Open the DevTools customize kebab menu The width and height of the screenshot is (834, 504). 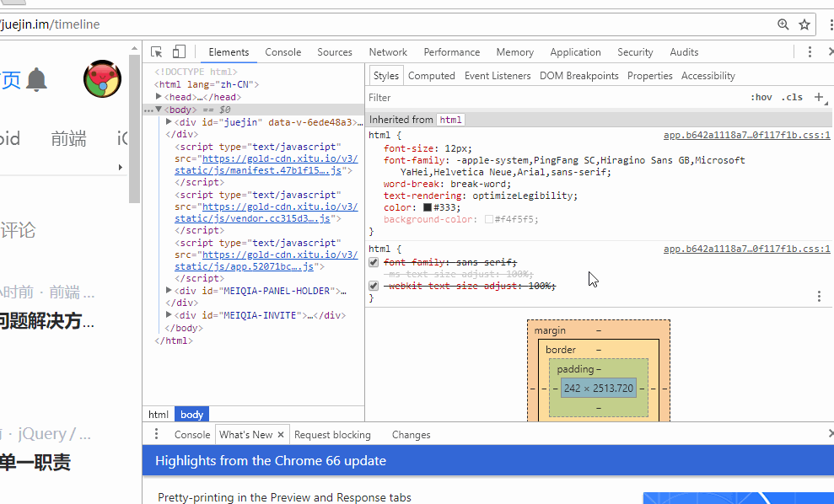810,52
